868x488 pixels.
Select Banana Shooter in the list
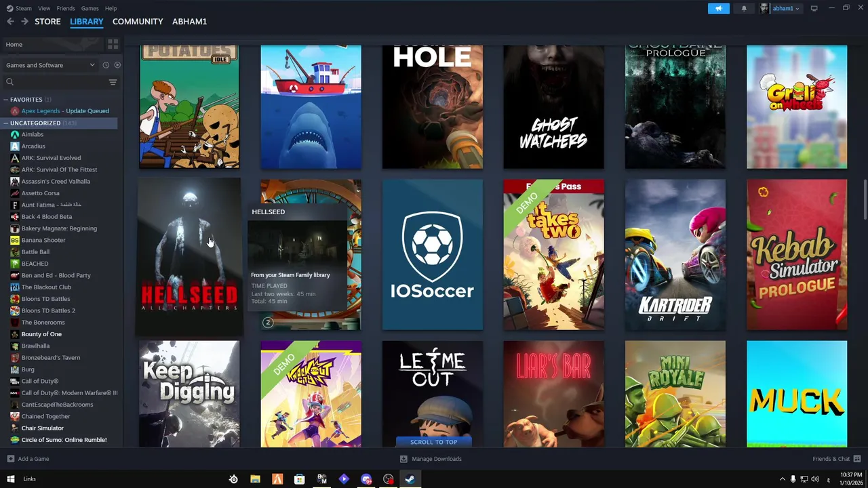tap(43, 240)
